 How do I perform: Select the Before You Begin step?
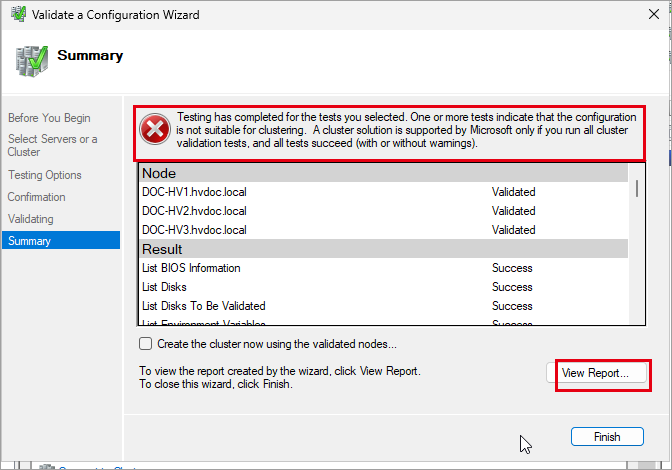point(49,118)
